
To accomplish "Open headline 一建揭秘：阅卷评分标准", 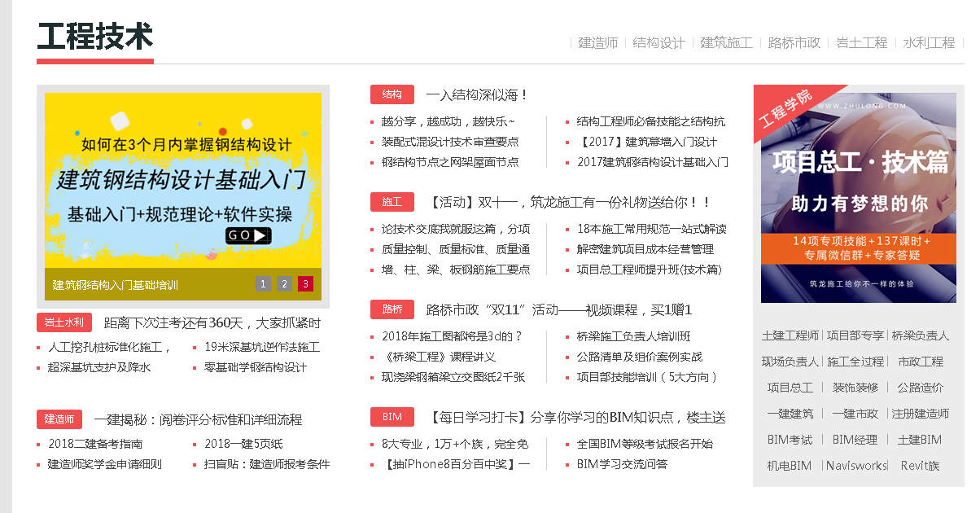I will (198, 420).
